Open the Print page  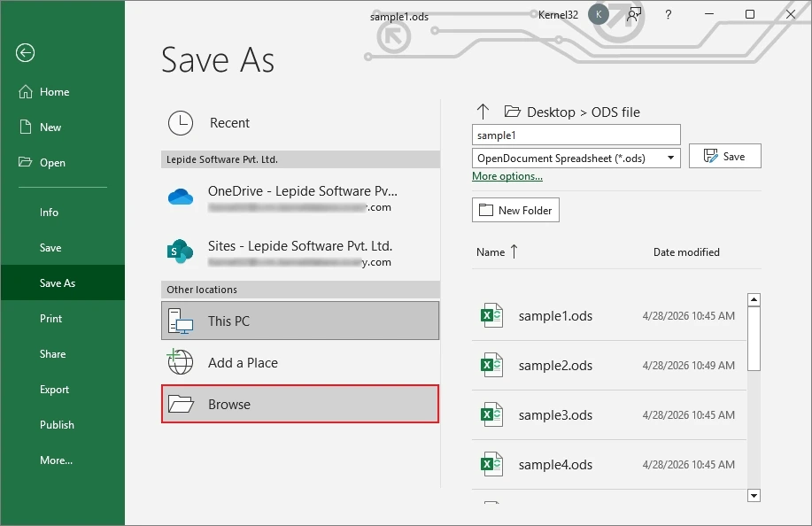(62, 319)
